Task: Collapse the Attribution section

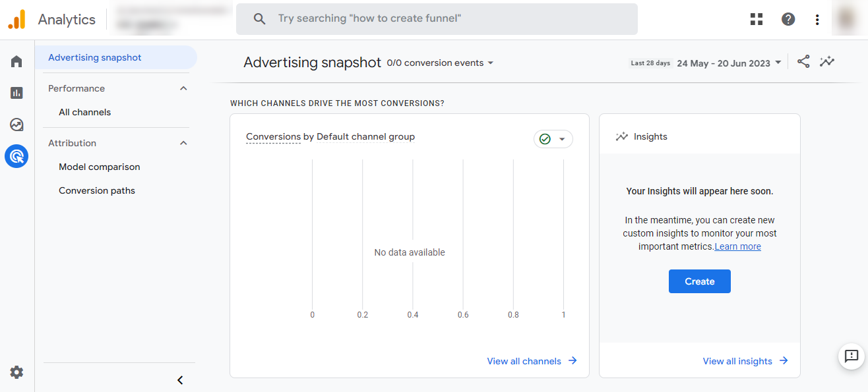Action: [x=183, y=143]
